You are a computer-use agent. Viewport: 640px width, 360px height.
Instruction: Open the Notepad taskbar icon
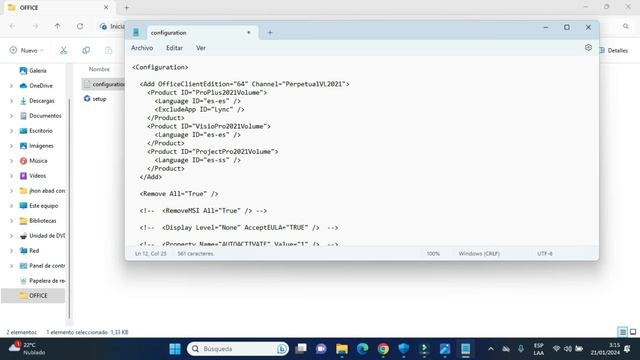[x=466, y=349]
